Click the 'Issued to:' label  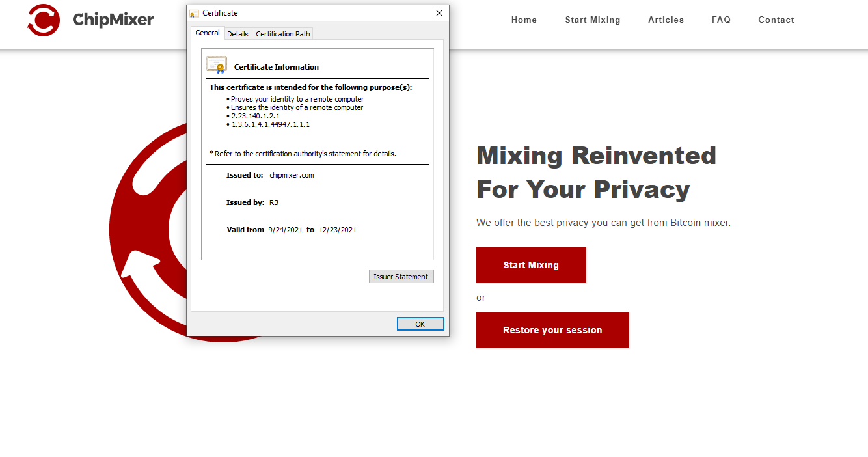pyautogui.click(x=245, y=175)
